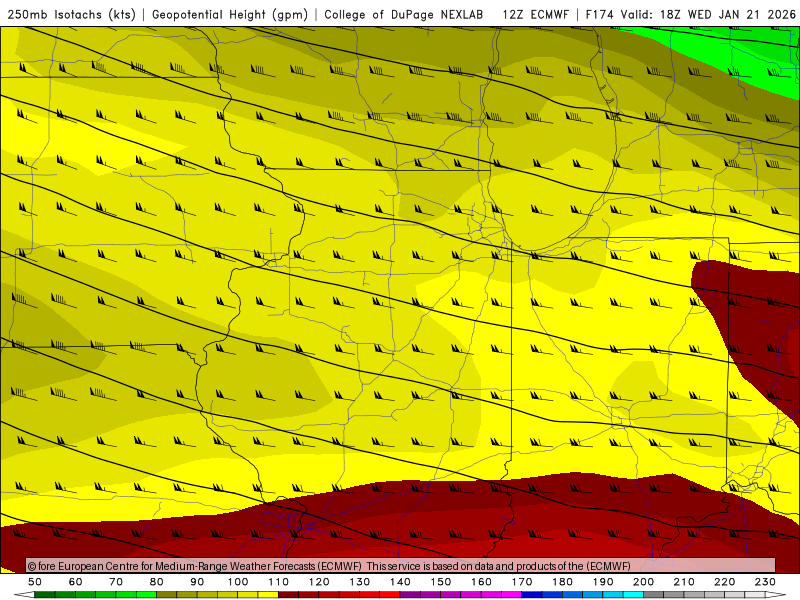The image size is (800, 600).
Task: Click the 60 label on color scale
Action: [x=76, y=582]
